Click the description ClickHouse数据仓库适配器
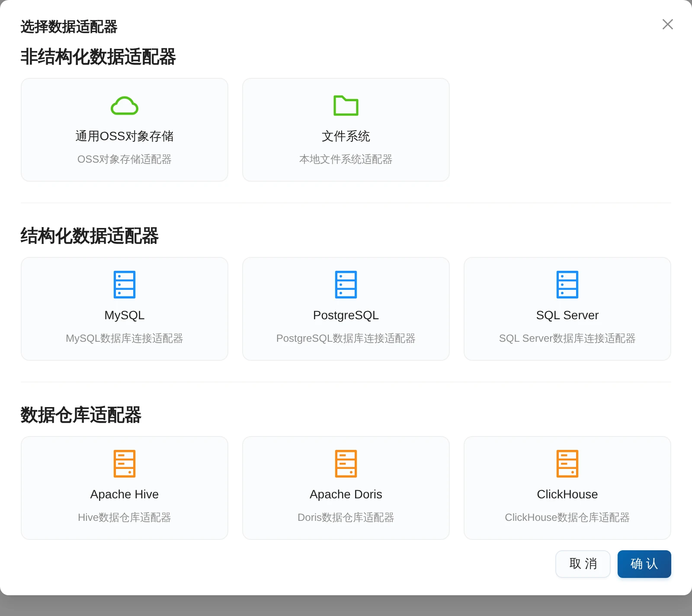 [x=567, y=517]
